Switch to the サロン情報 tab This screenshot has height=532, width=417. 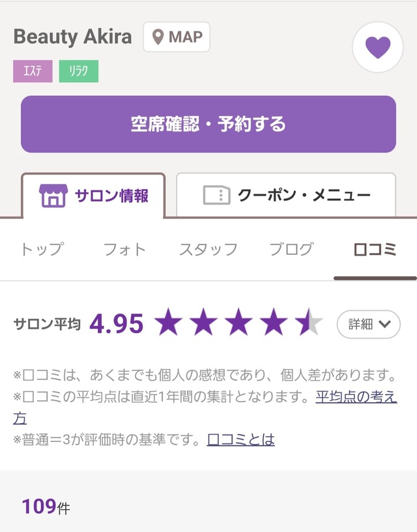coord(93,196)
